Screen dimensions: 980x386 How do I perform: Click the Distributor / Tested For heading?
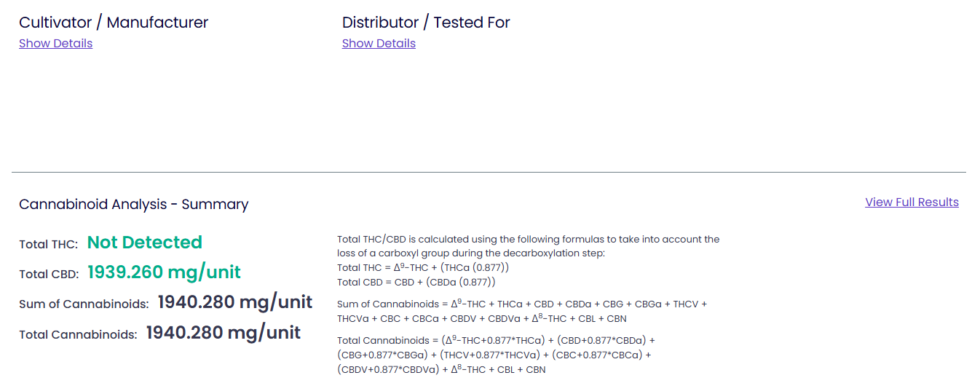(426, 23)
